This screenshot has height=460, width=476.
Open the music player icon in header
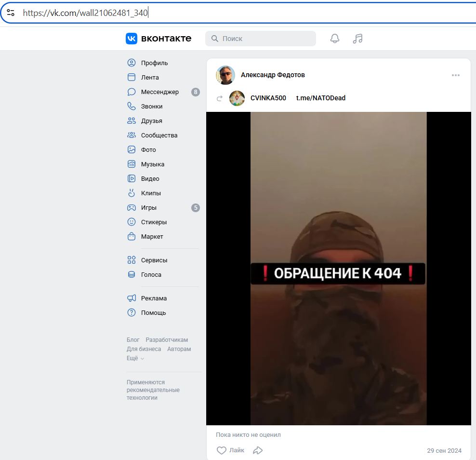coord(357,38)
